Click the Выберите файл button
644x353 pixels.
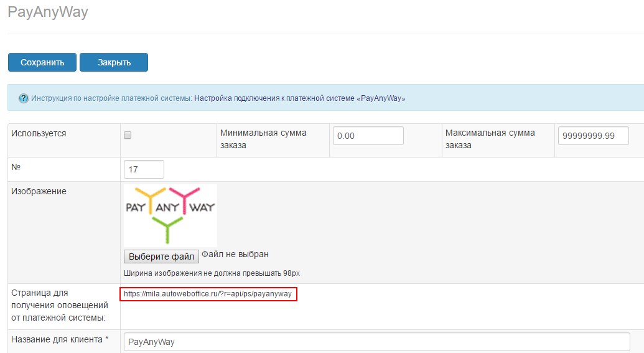tap(161, 257)
